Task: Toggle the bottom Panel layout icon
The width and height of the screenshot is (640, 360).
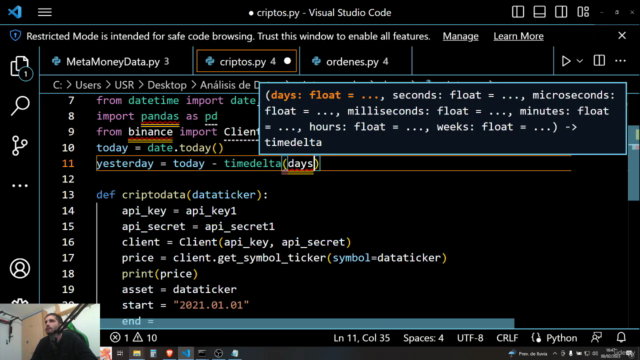Action: (540, 12)
